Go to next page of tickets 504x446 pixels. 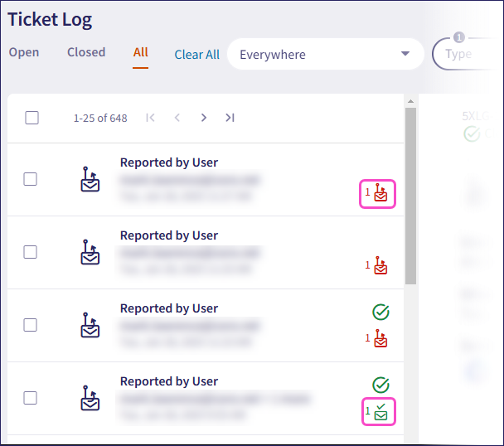tap(204, 118)
